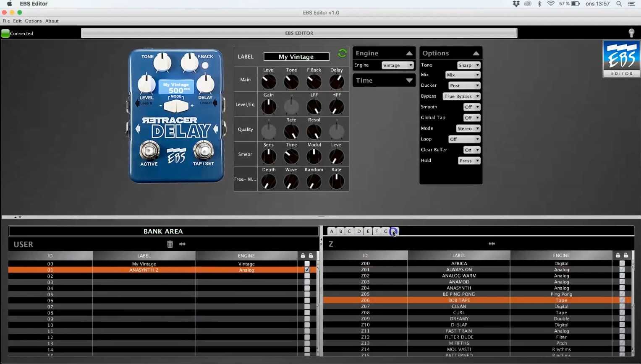The width and height of the screenshot is (641, 364).
Task: Open Dropbox icon in macOS menu bar
Action: pyautogui.click(x=516, y=4)
